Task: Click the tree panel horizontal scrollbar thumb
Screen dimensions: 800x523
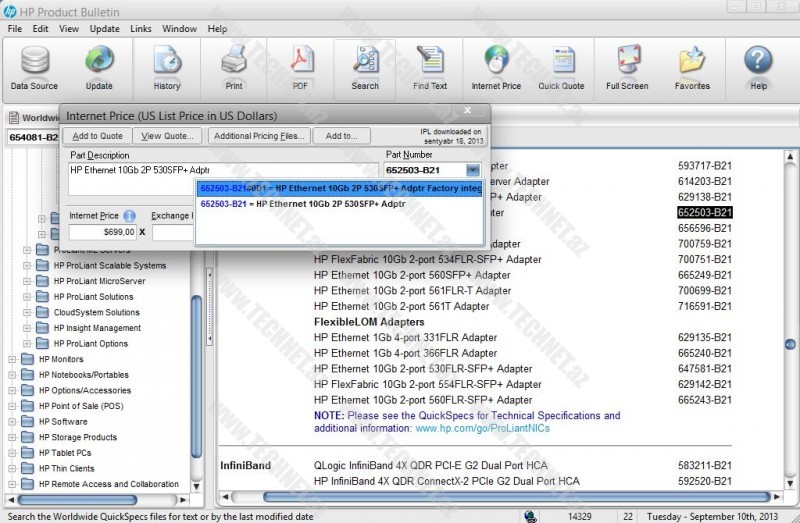Action: (x=78, y=500)
